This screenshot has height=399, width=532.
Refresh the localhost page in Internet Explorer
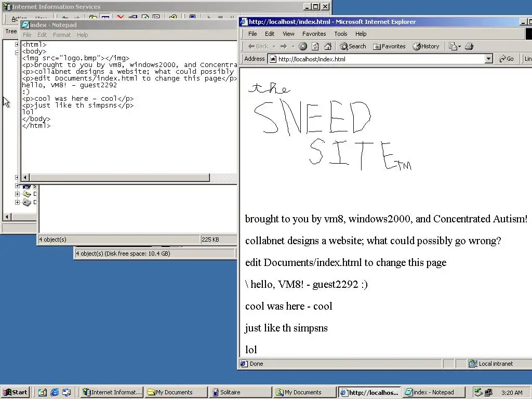click(315, 46)
